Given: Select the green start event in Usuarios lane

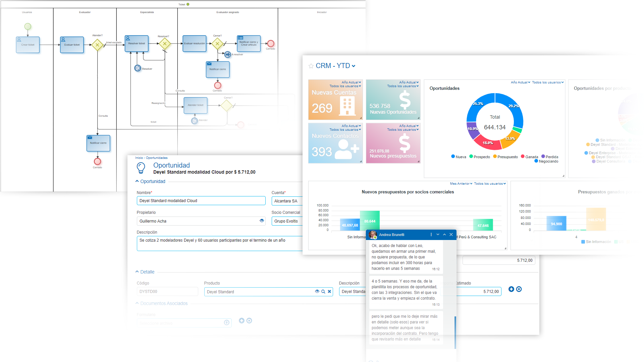Looking at the screenshot, I should [x=28, y=26].
